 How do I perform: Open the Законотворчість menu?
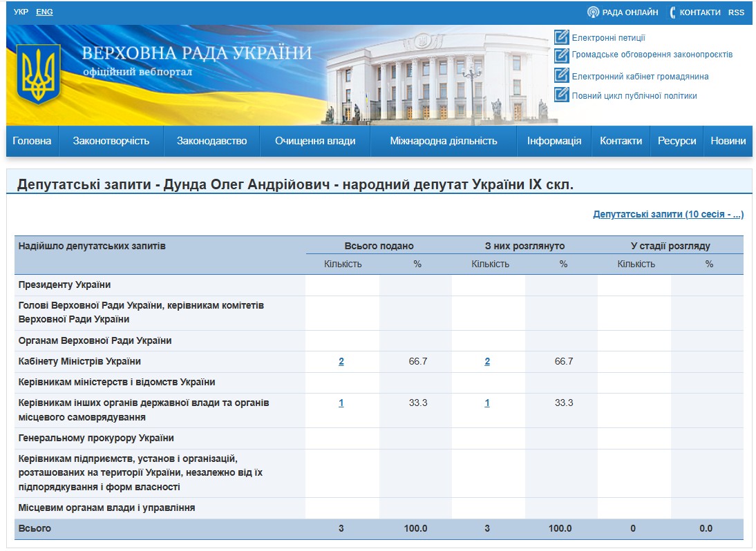tap(111, 141)
